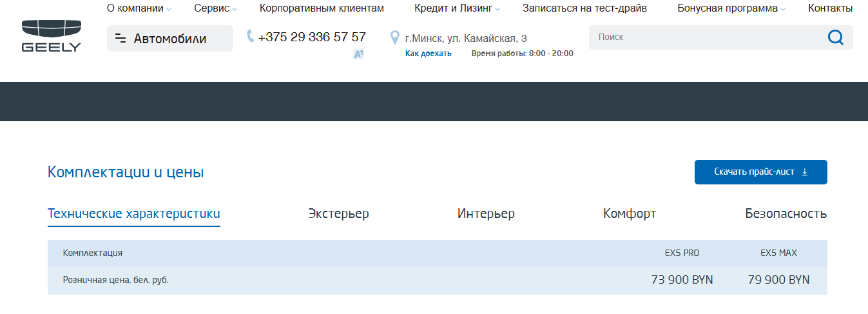Switch to the Интерьер tab
Viewport: 868px width, 314px height.
pos(486,213)
